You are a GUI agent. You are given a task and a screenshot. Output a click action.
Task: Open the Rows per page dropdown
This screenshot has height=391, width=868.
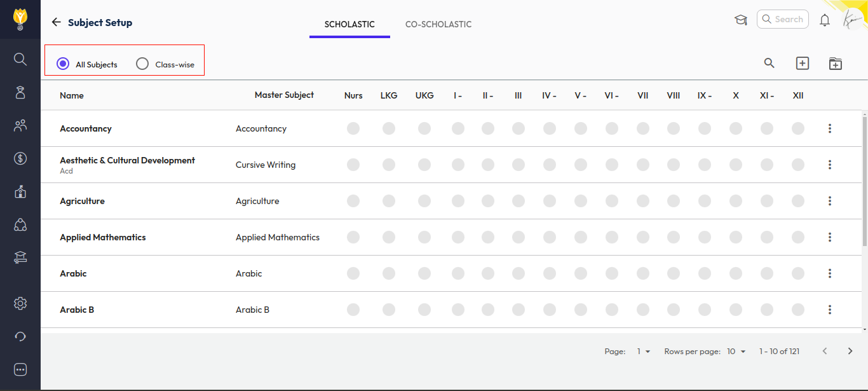click(x=736, y=351)
